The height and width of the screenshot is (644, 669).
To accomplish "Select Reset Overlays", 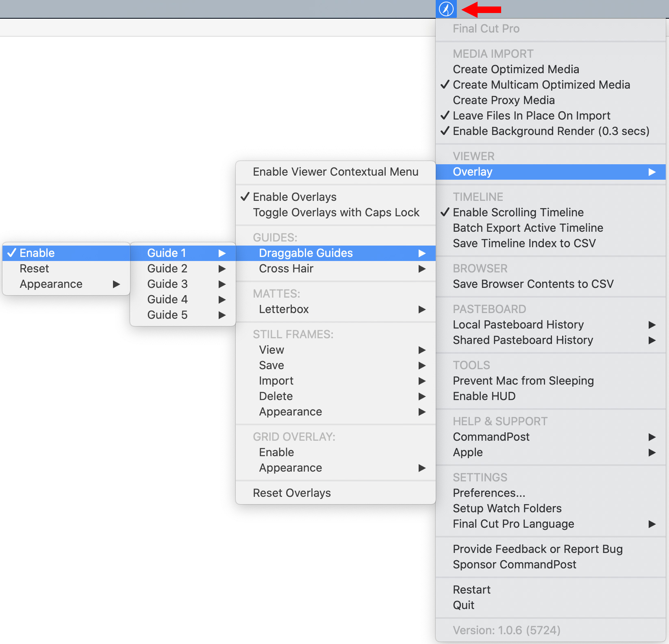I will tap(336, 493).
